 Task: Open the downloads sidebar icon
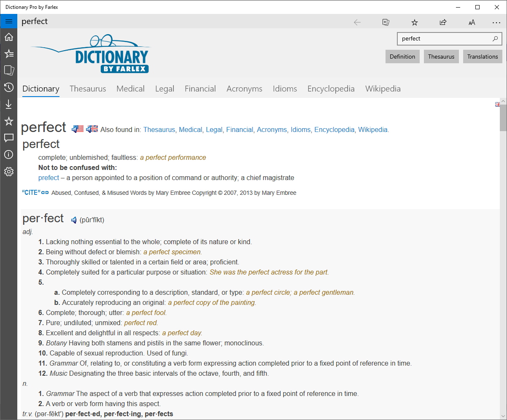[8, 104]
